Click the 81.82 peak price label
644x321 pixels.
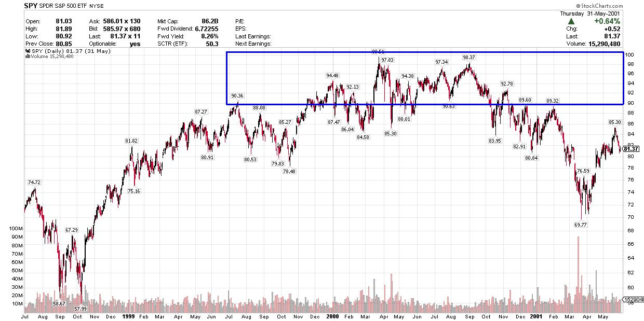point(131,141)
